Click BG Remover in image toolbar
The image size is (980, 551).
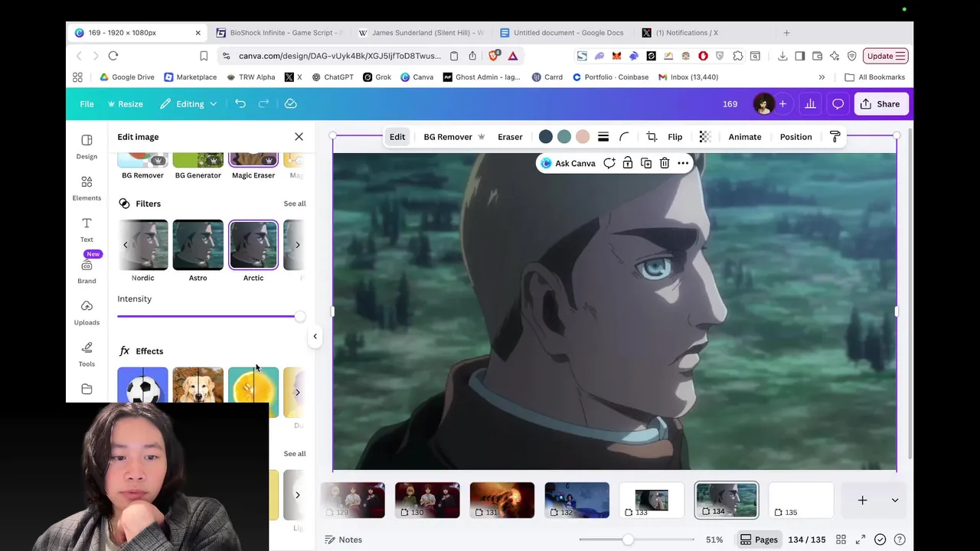pyautogui.click(x=454, y=137)
